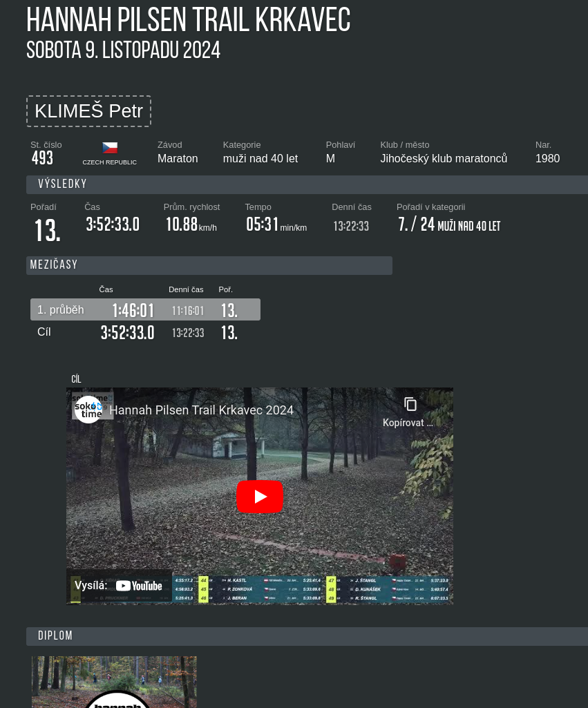This screenshot has width=588, height=708.
Task: Click the Kopírovat label on the video
Action: [x=408, y=423]
